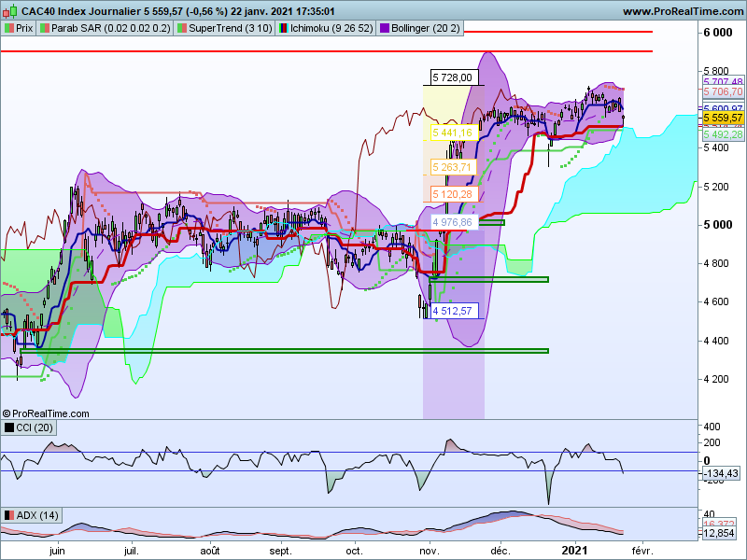This screenshot has width=747, height=560.
Task: Select the upper red horizontal line near 6 000
Action: coord(557,32)
